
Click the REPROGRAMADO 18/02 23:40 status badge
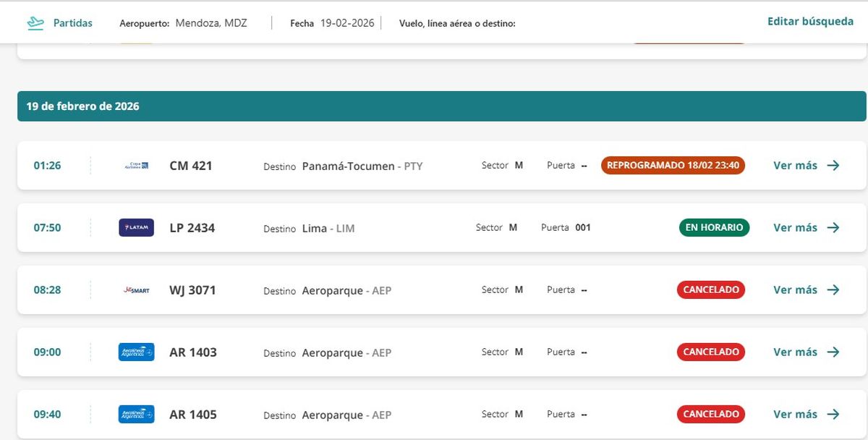(673, 166)
